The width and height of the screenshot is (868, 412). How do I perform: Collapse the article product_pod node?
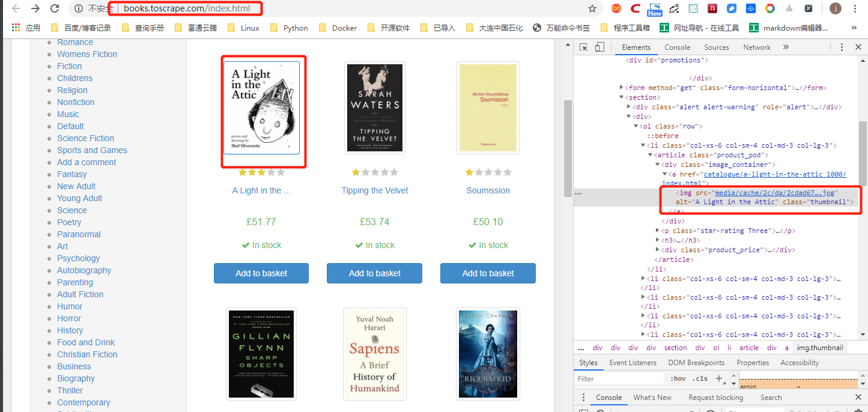point(651,155)
